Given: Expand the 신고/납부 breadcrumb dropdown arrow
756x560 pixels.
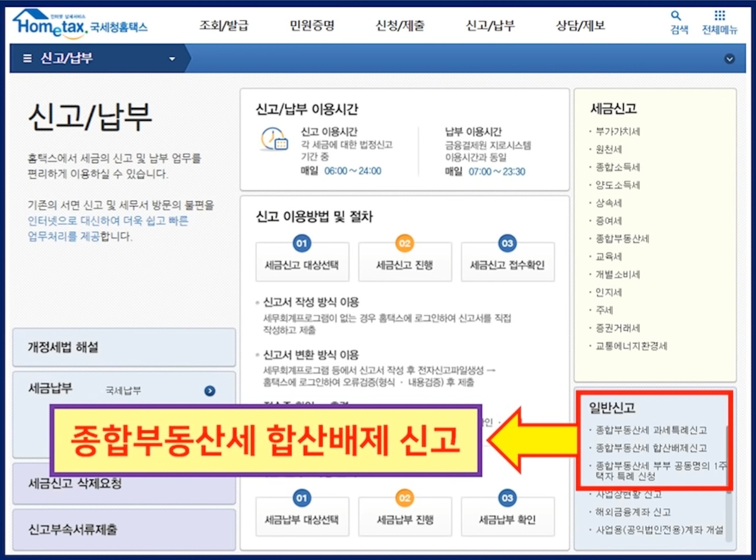Looking at the screenshot, I should [x=172, y=59].
